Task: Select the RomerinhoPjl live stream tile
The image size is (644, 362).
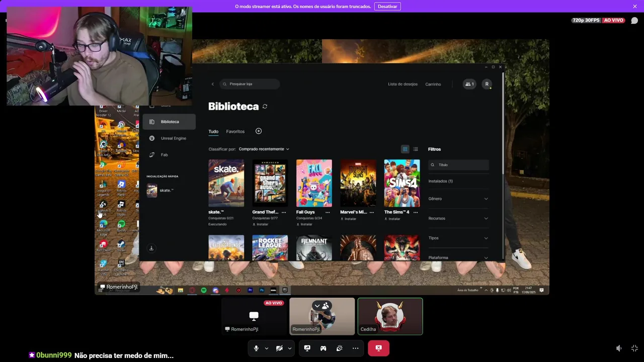Action: click(x=254, y=316)
